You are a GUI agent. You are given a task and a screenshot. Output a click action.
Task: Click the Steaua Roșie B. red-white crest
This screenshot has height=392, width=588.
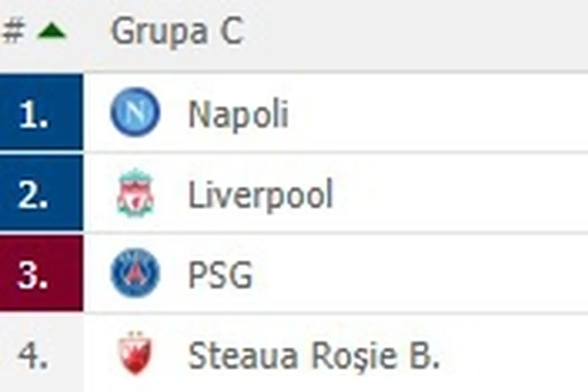coord(135,355)
